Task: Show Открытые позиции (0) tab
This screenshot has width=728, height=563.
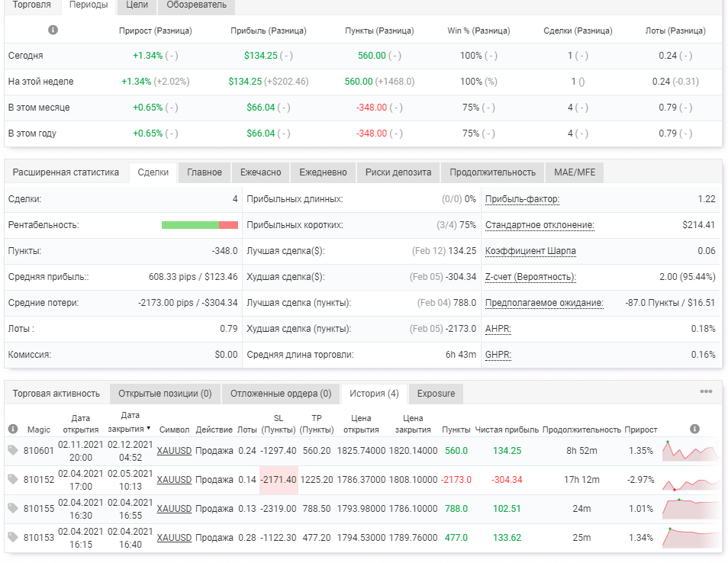Action: (165, 394)
